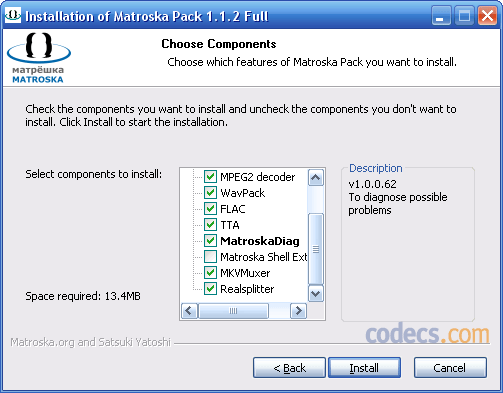This screenshot has width=503, height=393.
Task: Click the up arrow of the component list
Action: 315,178
